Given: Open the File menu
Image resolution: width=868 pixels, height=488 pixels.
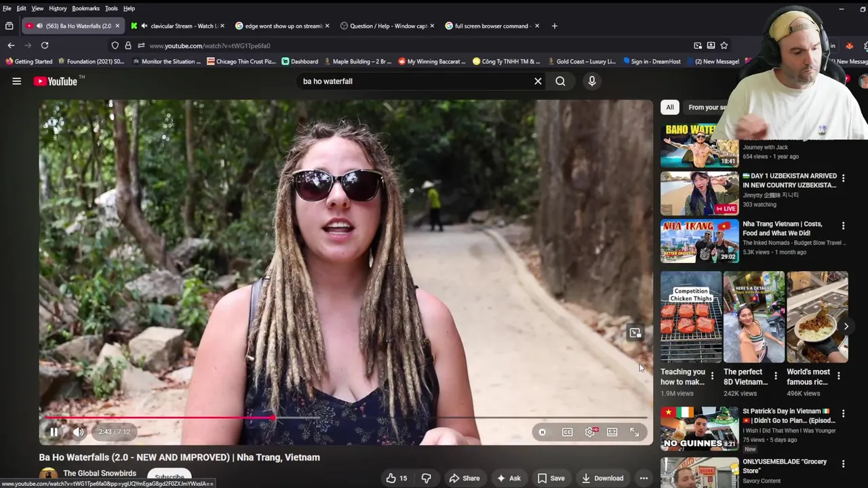Looking at the screenshot, I should pos(7,8).
